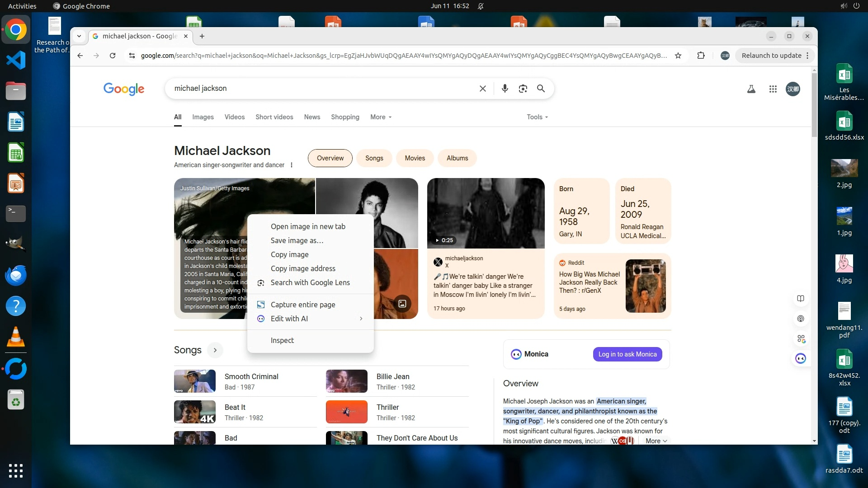Switch to the Images tab

(203, 117)
